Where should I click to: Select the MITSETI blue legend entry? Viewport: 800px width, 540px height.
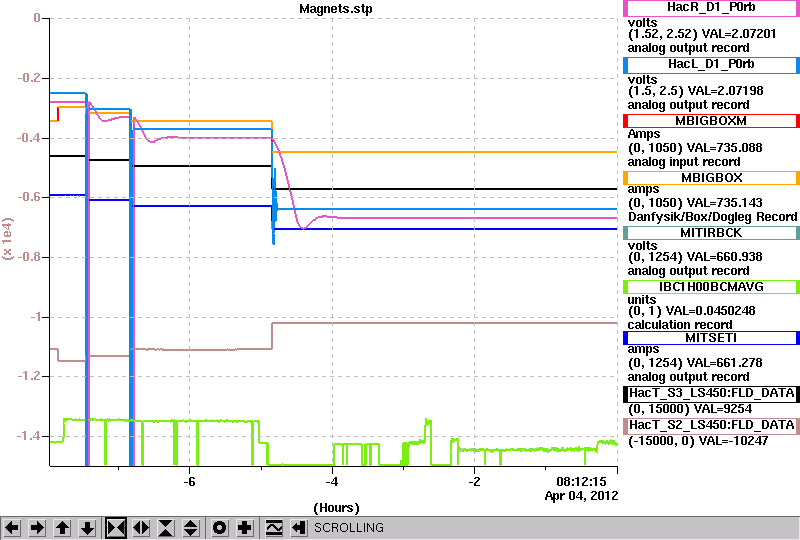[711, 338]
